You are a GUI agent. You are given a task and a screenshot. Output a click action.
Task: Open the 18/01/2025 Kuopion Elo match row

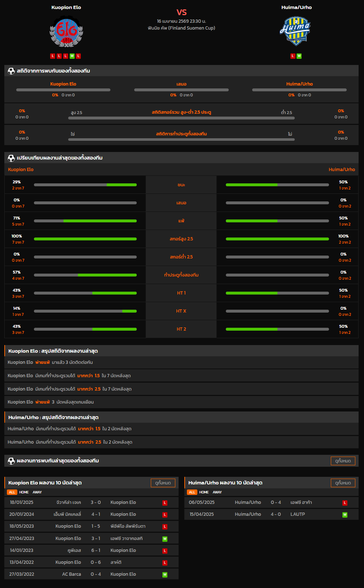coord(91,502)
